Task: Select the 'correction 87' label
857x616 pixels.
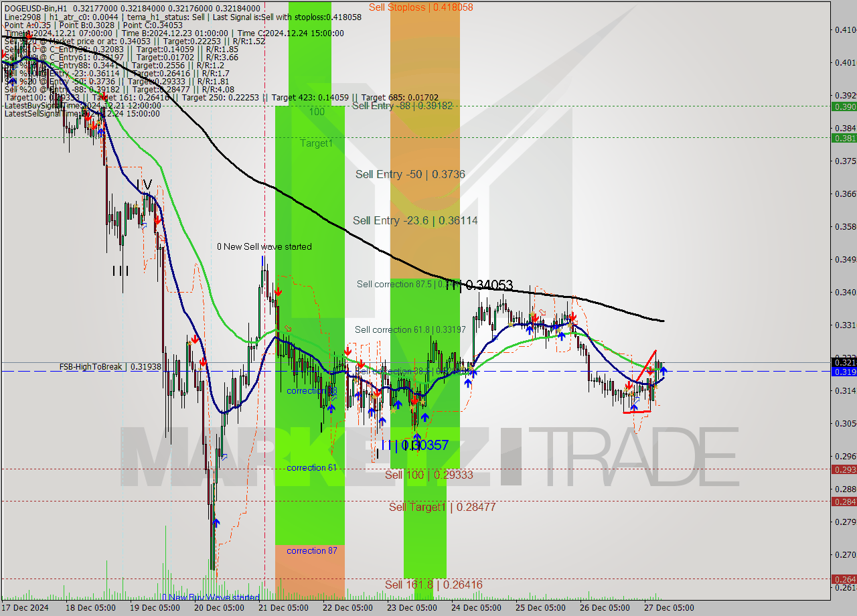Action: coord(311,550)
